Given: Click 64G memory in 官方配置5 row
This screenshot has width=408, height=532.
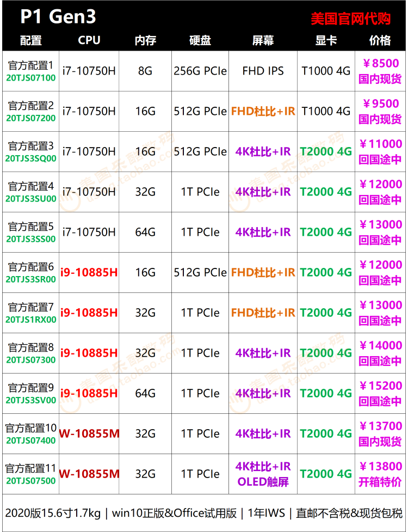Looking at the screenshot, I should 145,232.
